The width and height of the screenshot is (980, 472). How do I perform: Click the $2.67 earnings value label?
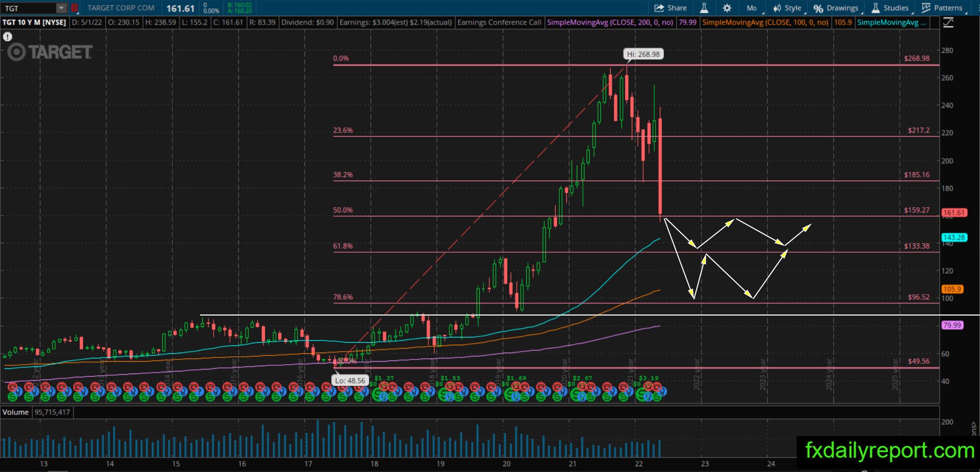point(582,378)
